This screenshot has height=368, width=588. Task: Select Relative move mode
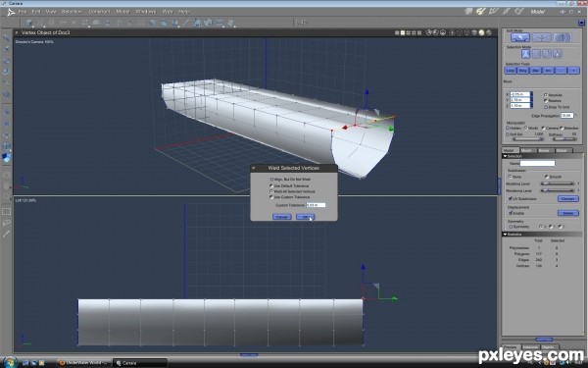coord(546,101)
